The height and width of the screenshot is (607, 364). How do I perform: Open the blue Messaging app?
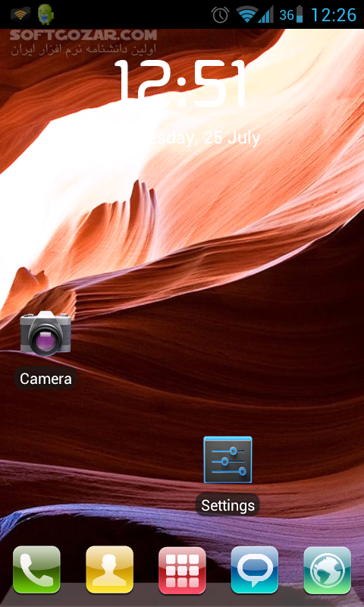255,570
